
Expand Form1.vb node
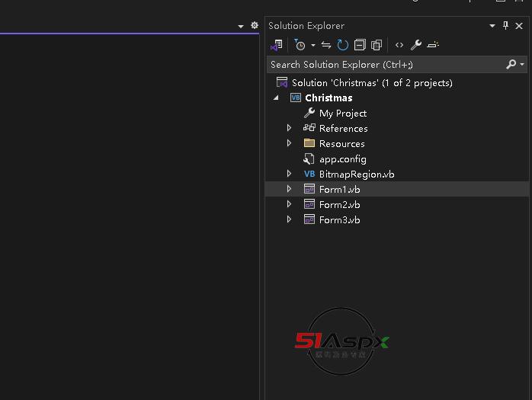click(x=289, y=189)
